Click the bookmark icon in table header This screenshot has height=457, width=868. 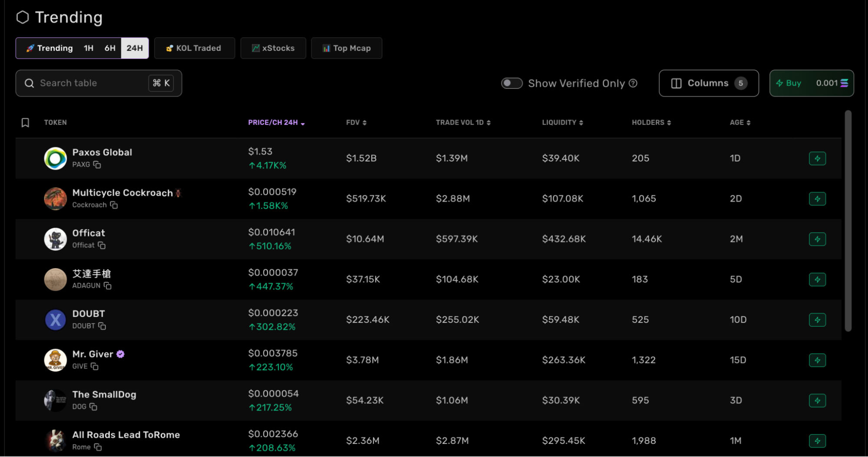tap(25, 123)
